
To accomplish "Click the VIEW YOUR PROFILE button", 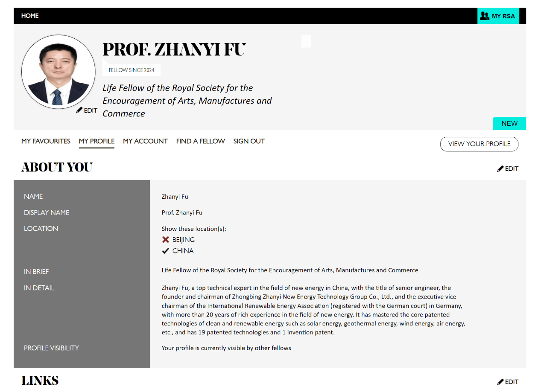I will (479, 144).
